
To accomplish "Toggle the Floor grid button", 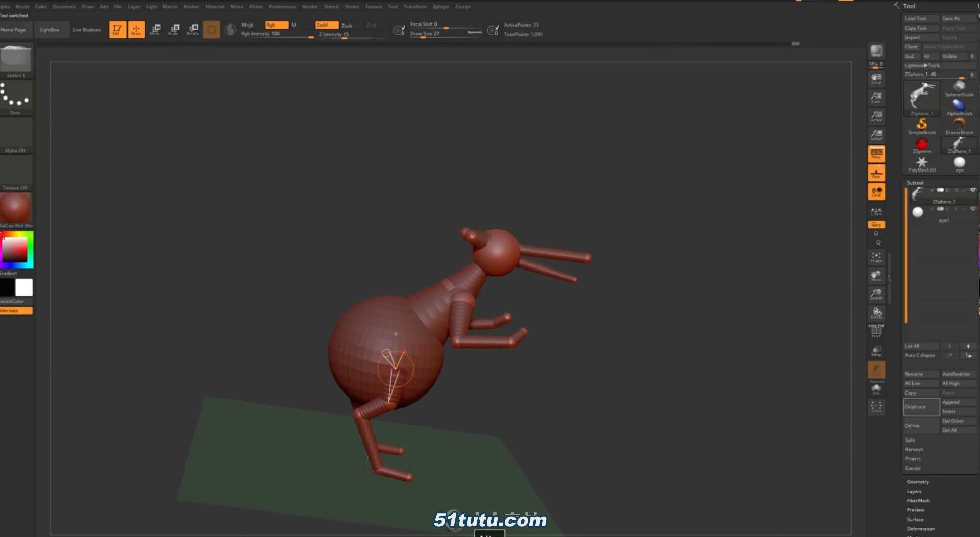I will [x=876, y=173].
